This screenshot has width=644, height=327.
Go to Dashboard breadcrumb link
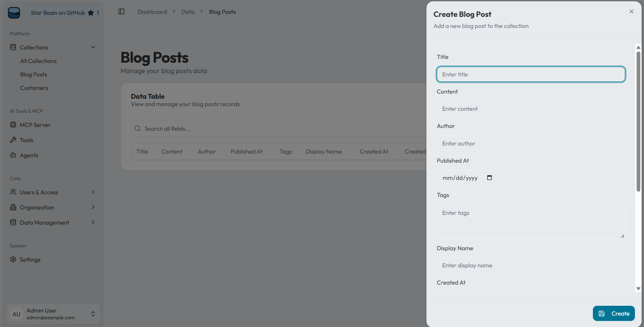click(x=152, y=12)
